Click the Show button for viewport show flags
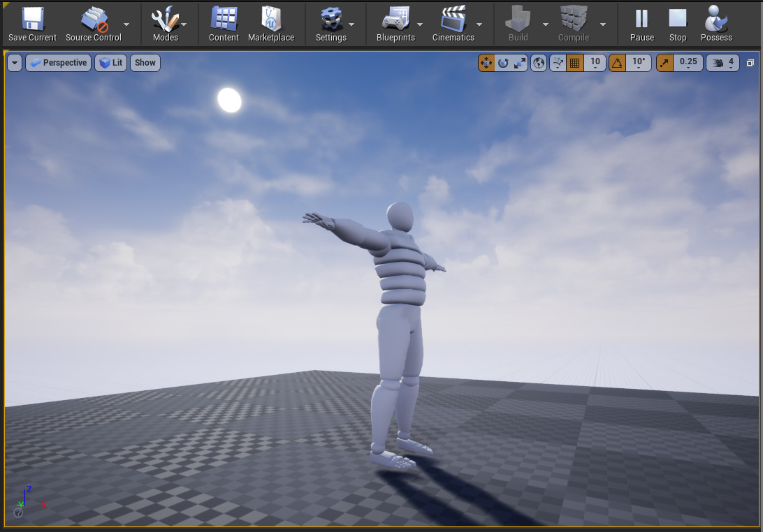Image resolution: width=763 pixels, height=532 pixels. (x=145, y=63)
